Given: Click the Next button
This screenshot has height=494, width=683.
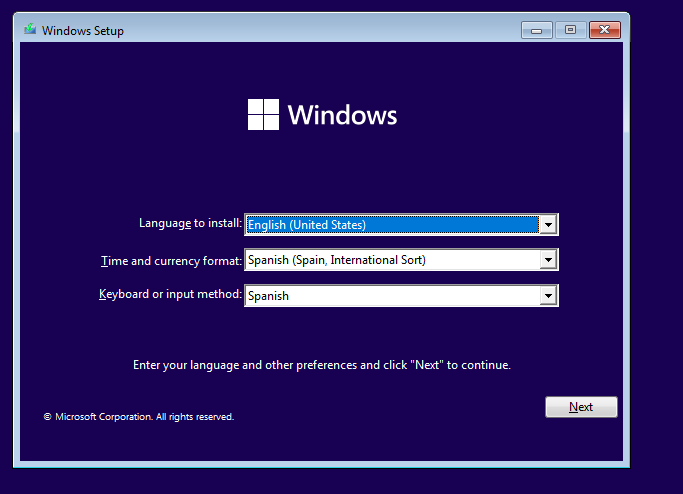Looking at the screenshot, I should (581, 407).
